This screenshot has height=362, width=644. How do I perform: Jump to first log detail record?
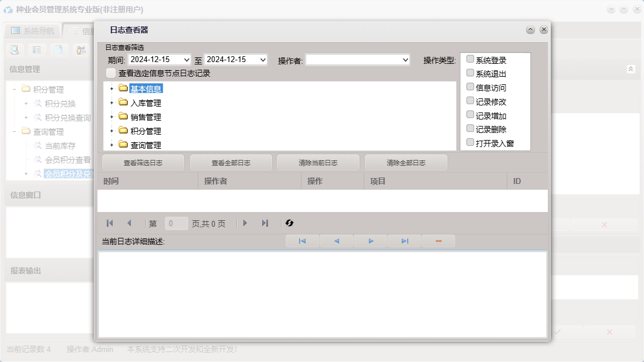(x=302, y=241)
